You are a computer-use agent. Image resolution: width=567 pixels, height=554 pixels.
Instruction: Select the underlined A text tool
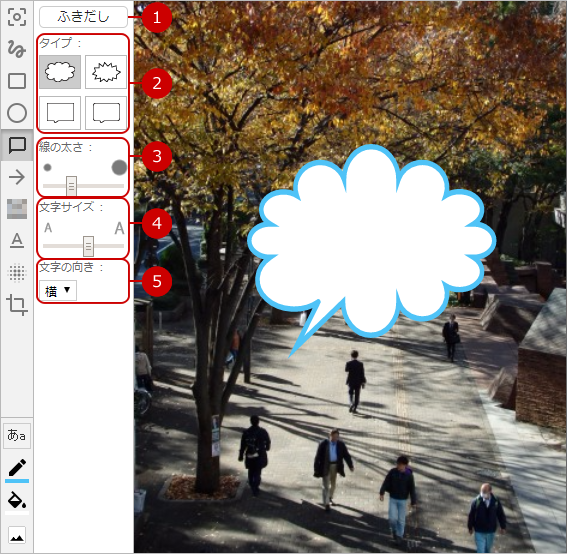coord(17,240)
